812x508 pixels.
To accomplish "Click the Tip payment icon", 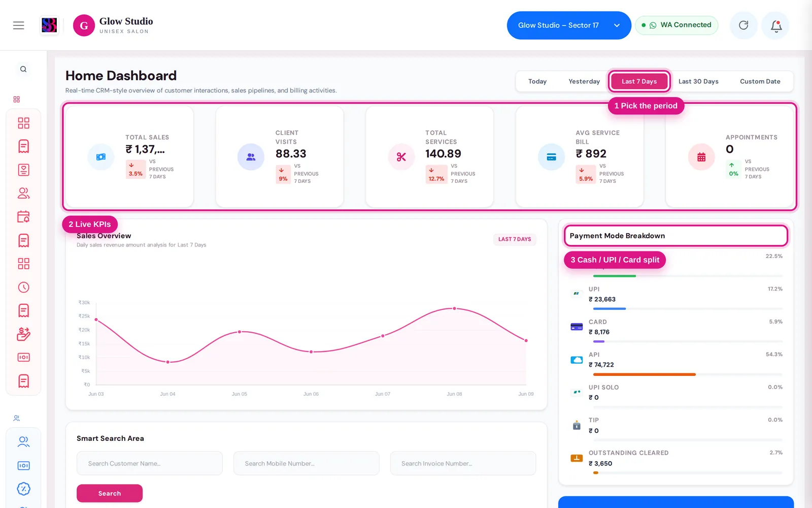I will pyautogui.click(x=577, y=425).
